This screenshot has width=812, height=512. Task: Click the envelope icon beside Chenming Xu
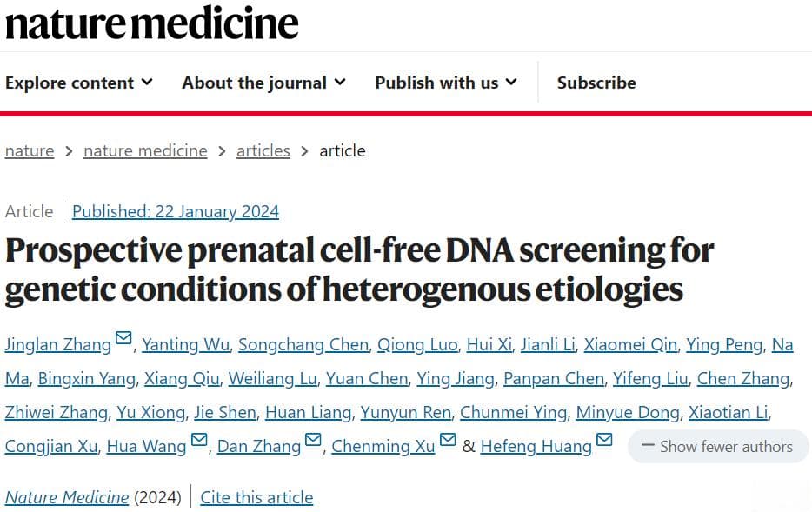click(x=448, y=440)
